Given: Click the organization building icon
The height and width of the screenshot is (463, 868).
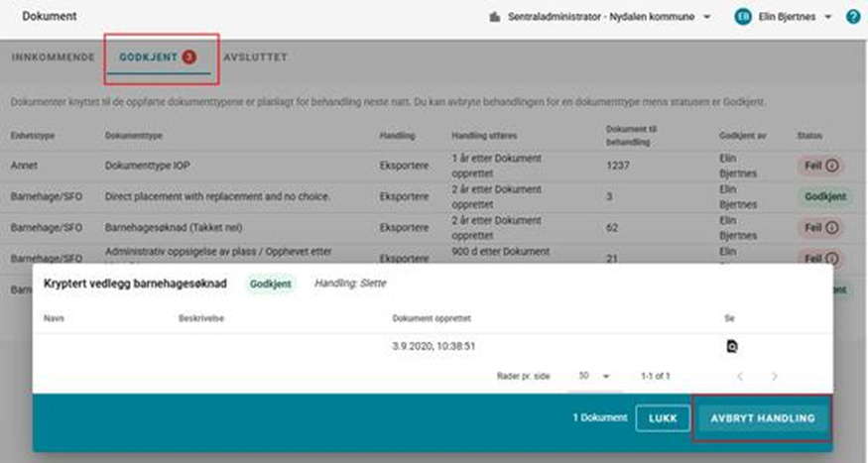Looking at the screenshot, I should [x=495, y=18].
